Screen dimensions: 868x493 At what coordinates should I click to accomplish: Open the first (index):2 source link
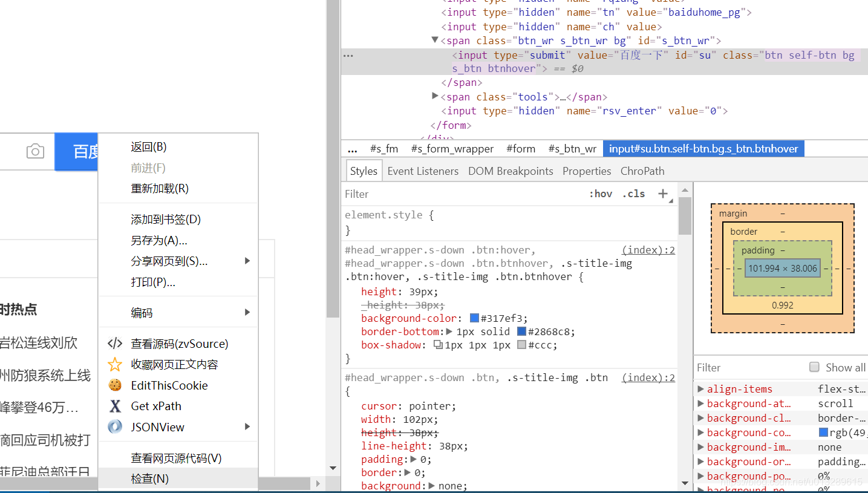(648, 250)
